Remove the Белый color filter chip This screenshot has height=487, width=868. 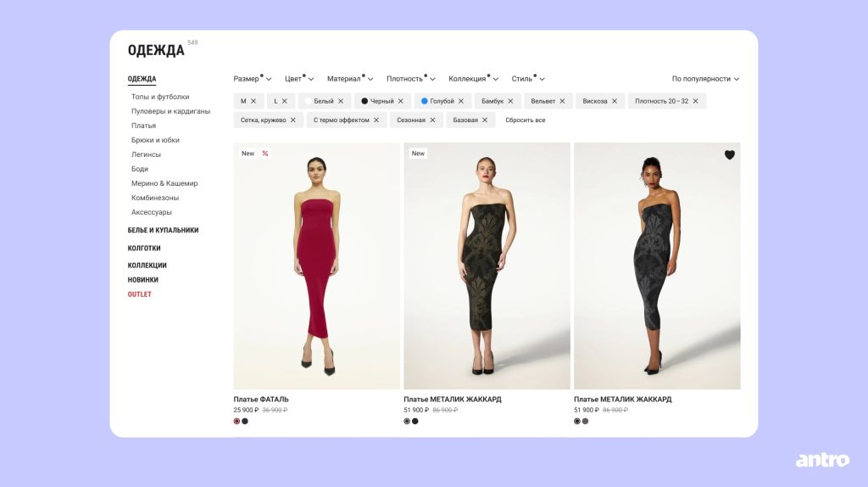click(341, 101)
